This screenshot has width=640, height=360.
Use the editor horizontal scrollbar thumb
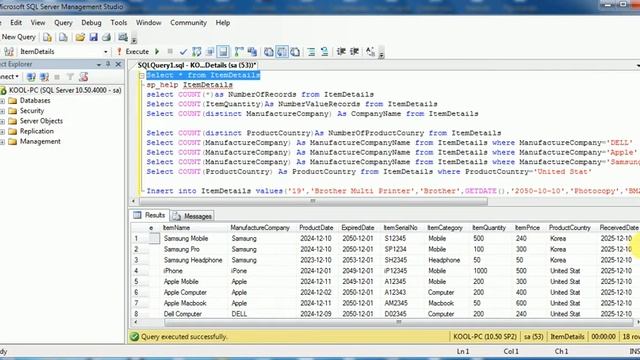pos(313,201)
